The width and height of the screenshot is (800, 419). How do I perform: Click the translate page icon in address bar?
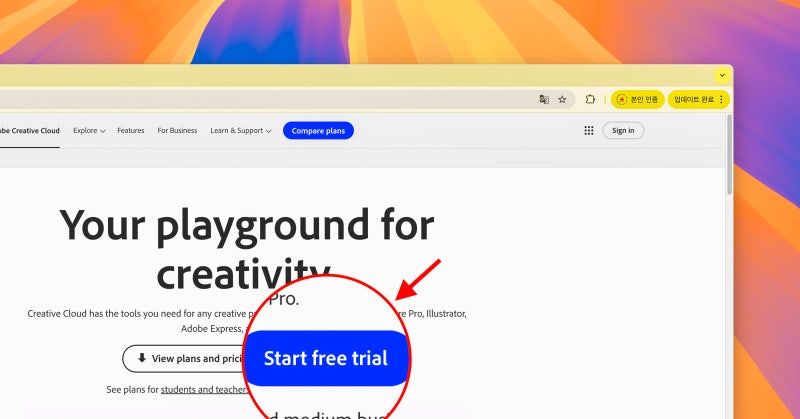544,100
